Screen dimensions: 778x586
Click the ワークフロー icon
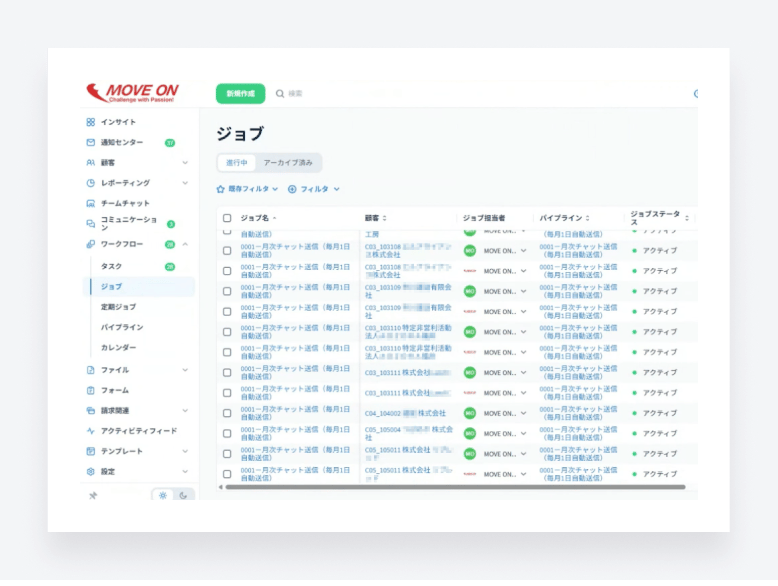click(x=90, y=244)
